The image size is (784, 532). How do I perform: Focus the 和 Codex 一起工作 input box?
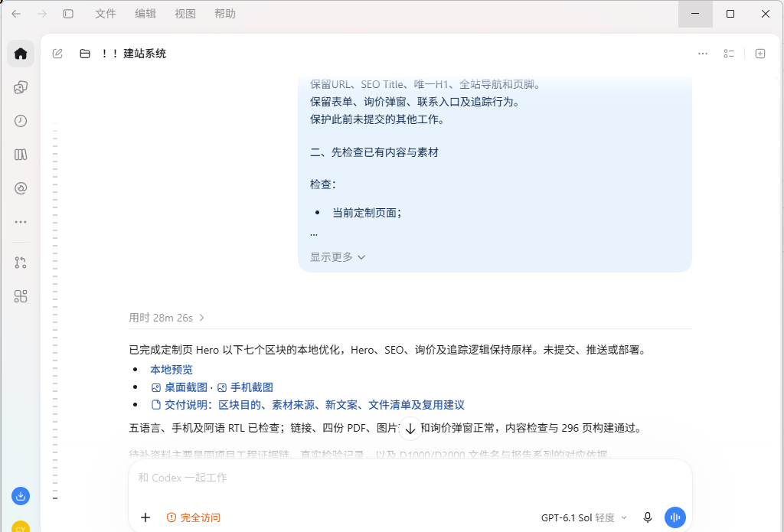[x=410, y=478]
